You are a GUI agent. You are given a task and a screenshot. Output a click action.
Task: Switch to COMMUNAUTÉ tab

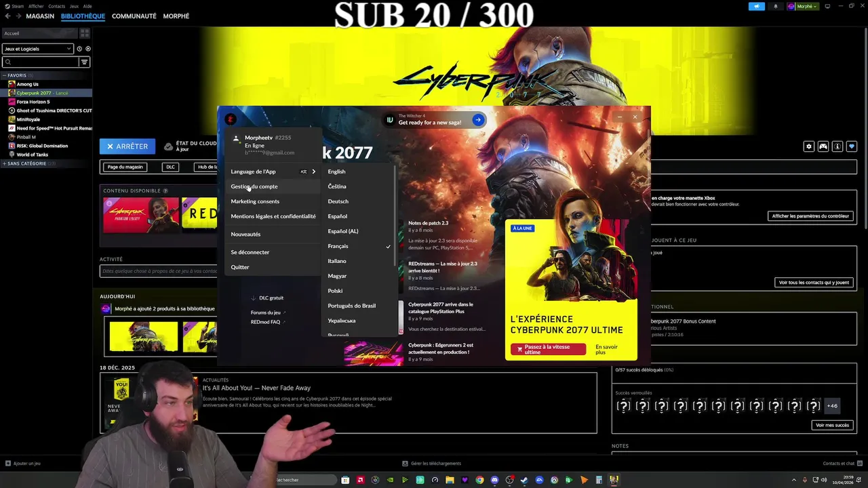[134, 16]
